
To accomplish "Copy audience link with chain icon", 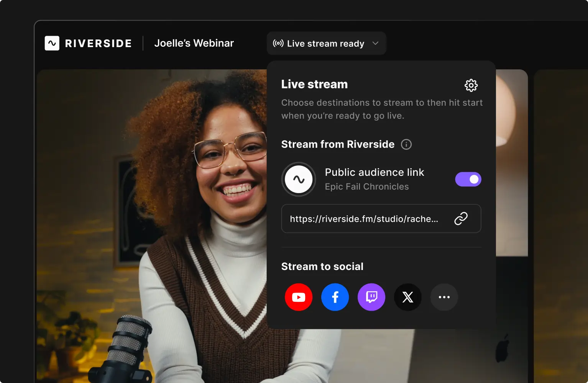I will (461, 218).
